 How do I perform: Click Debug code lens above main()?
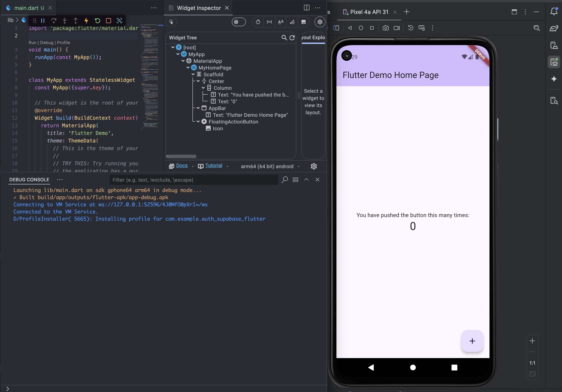(x=47, y=43)
